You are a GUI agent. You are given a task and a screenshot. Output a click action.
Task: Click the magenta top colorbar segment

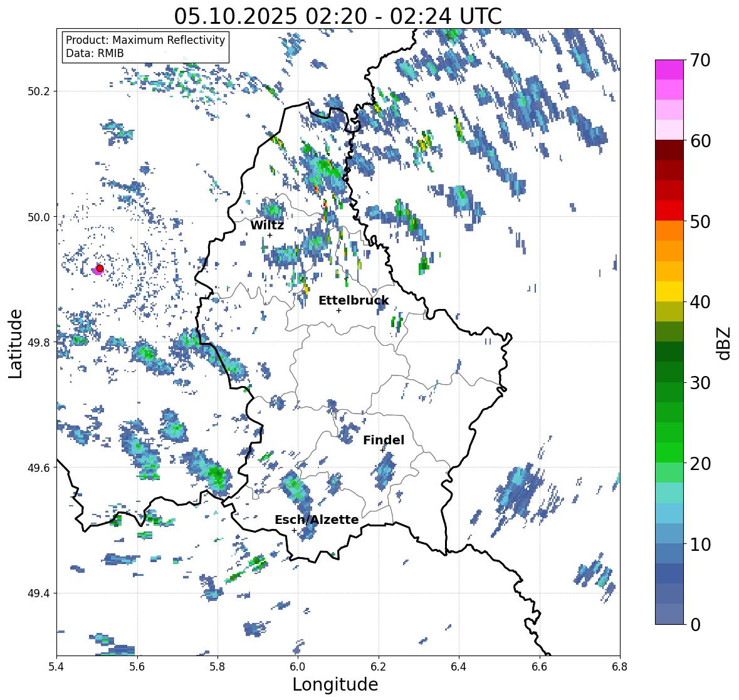[x=669, y=70]
